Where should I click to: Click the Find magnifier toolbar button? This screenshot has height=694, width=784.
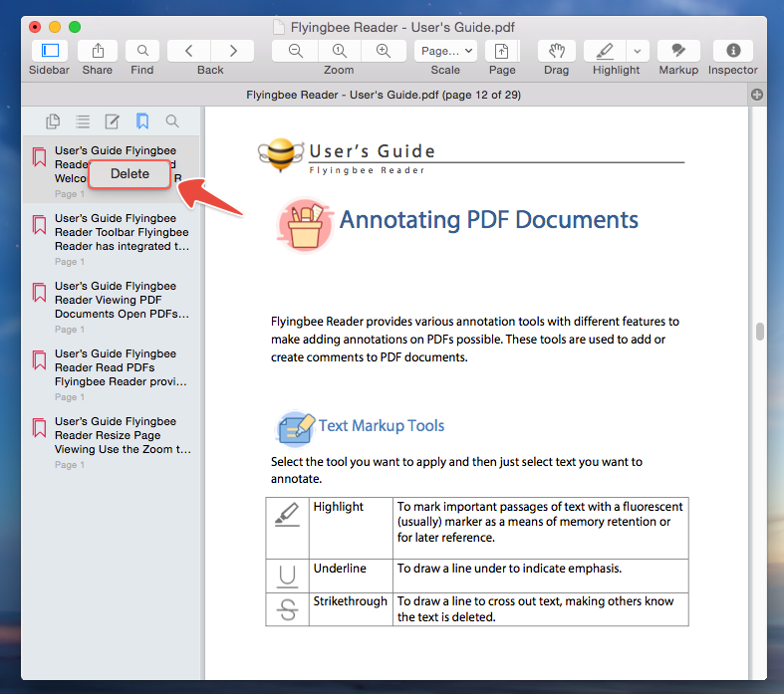click(x=142, y=51)
